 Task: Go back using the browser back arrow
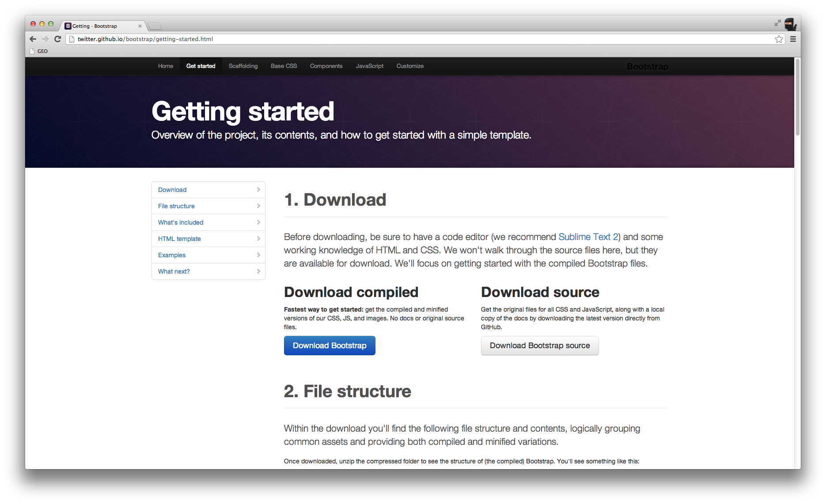pos(33,39)
